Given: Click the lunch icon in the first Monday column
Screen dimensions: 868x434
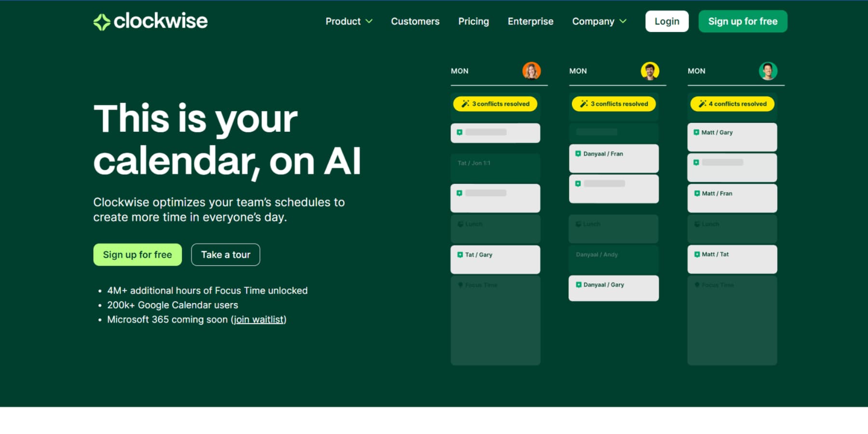Looking at the screenshot, I should coord(461,224).
